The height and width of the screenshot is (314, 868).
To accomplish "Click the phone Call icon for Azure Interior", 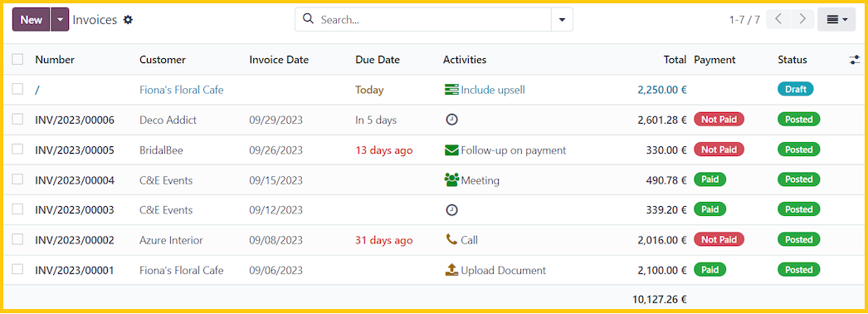I will [451, 240].
